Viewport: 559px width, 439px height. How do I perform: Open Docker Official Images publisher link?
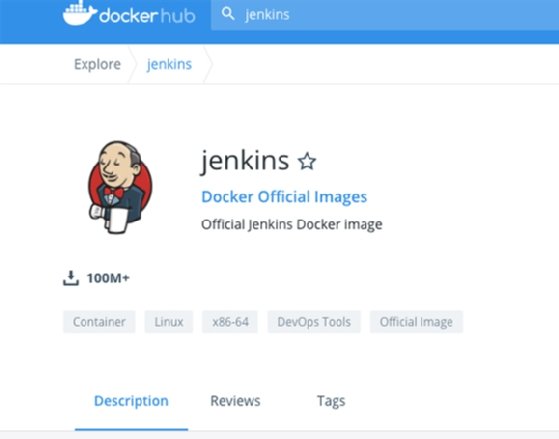[284, 196]
